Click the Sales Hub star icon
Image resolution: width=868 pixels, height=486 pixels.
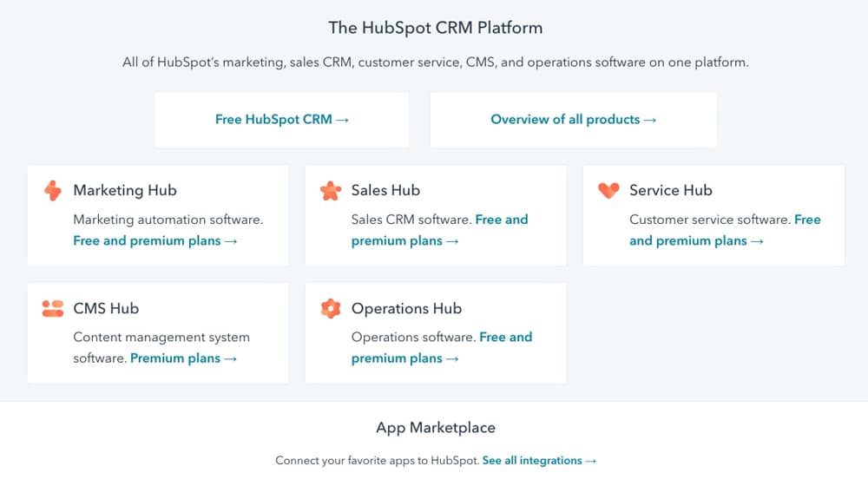pos(331,190)
